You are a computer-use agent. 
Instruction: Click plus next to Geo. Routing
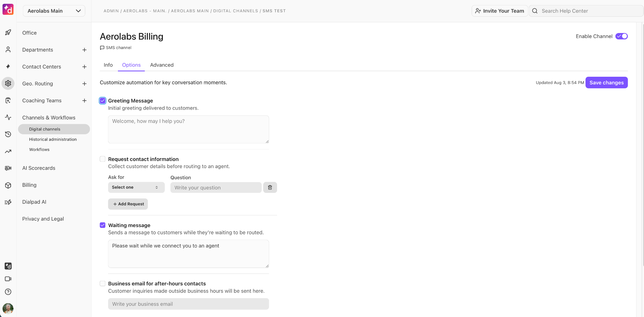point(84,84)
